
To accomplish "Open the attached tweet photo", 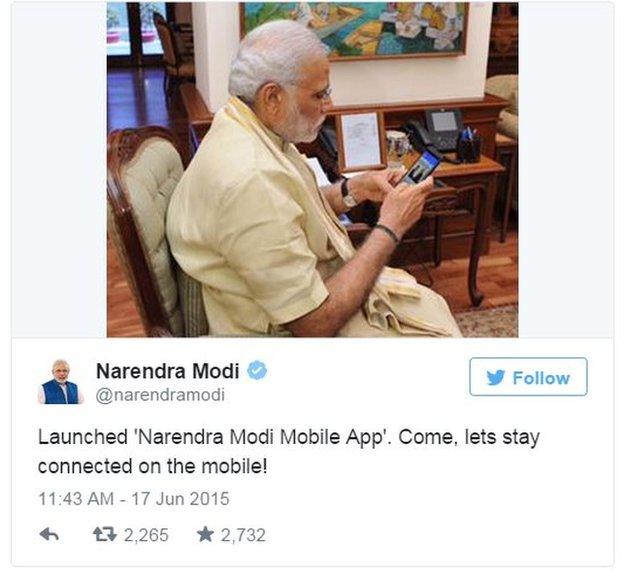I will click(312, 170).
